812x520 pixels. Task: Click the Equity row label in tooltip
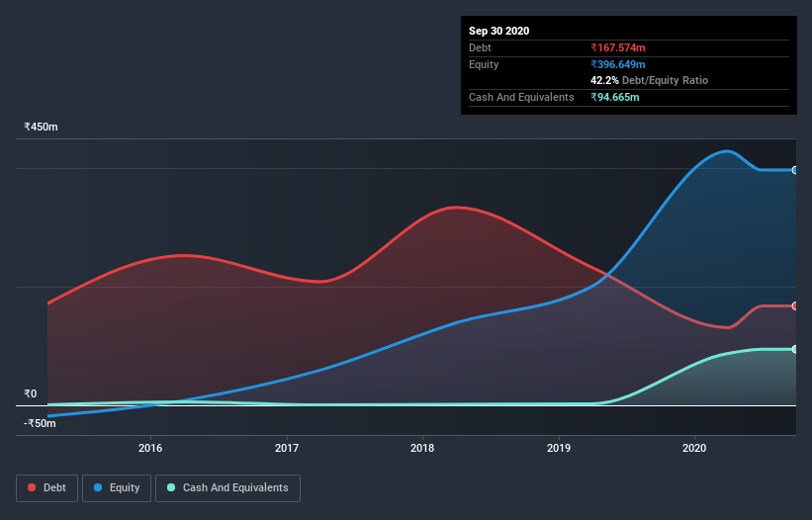pyautogui.click(x=484, y=64)
